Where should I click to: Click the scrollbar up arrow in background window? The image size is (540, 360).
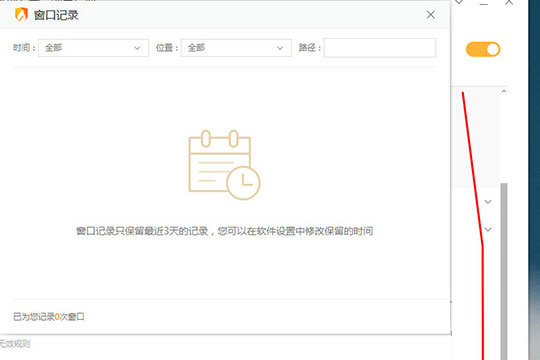point(504,91)
